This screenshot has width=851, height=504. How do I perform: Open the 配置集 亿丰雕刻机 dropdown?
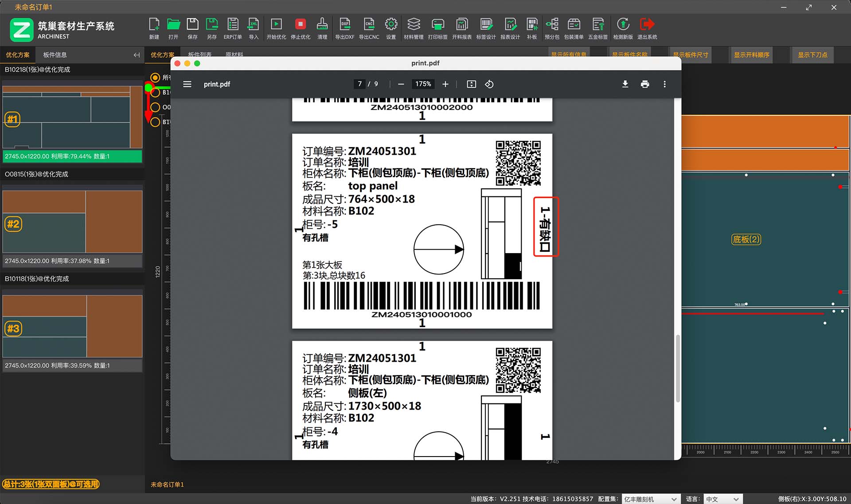coord(651,499)
